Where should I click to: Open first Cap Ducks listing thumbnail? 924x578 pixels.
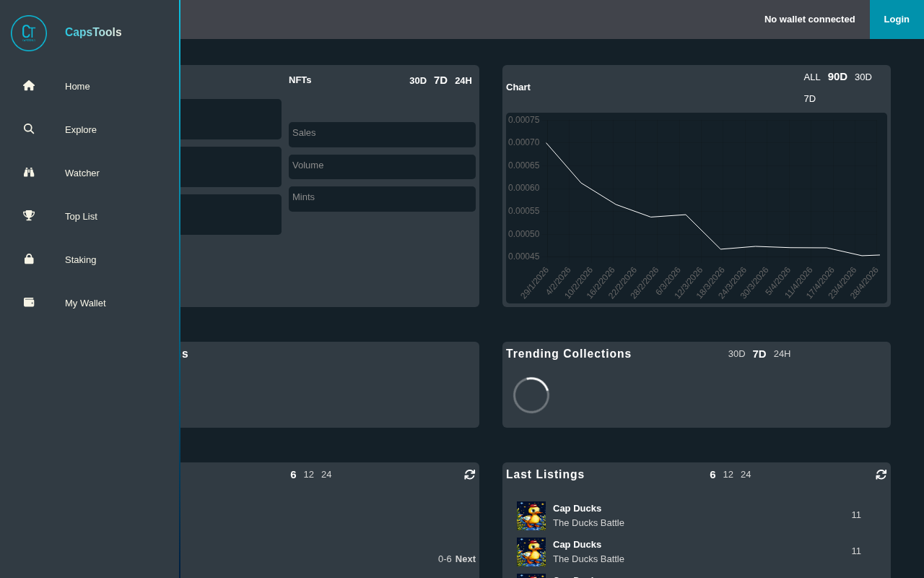(x=531, y=516)
